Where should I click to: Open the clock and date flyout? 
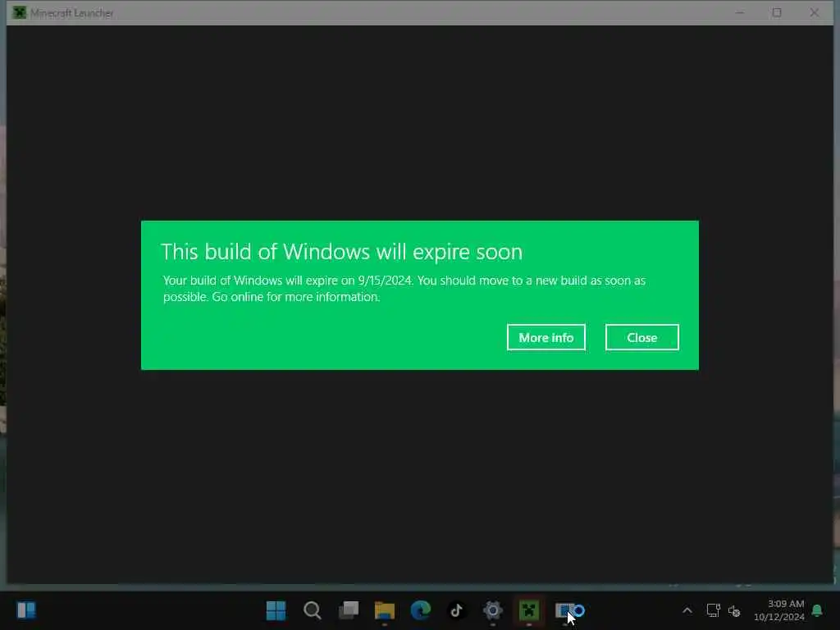pos(779,610)
